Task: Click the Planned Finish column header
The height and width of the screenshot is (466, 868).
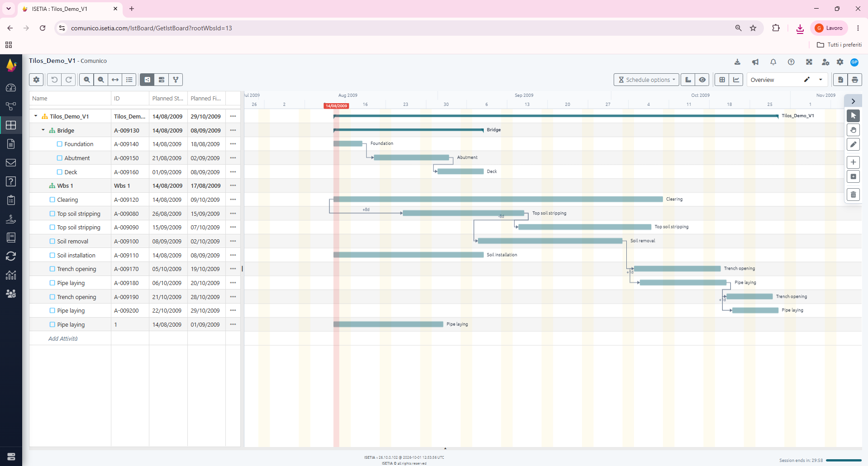Action: pyautogui.click(x=206, y=98)
